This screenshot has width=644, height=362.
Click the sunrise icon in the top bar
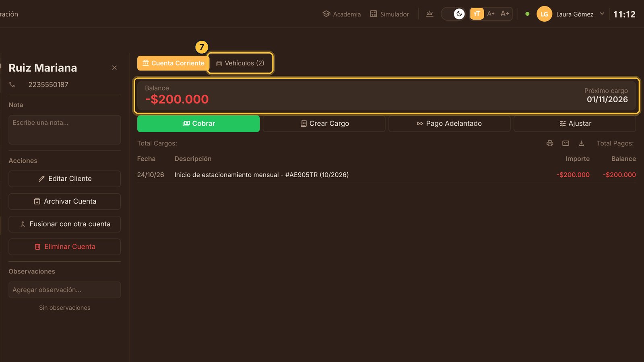430,14
